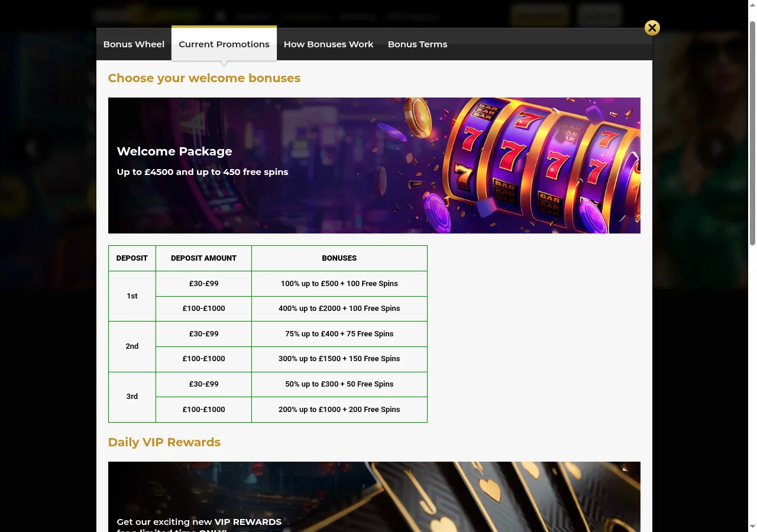Close the promotions popup with X icon
The width and height of the screenshot is (757, 532).
(652, 28)
